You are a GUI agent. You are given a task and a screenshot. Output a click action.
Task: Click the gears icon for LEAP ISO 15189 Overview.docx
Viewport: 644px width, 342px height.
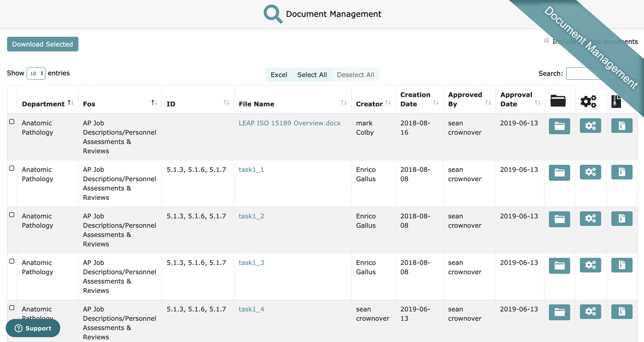click(x=590, y=126)
